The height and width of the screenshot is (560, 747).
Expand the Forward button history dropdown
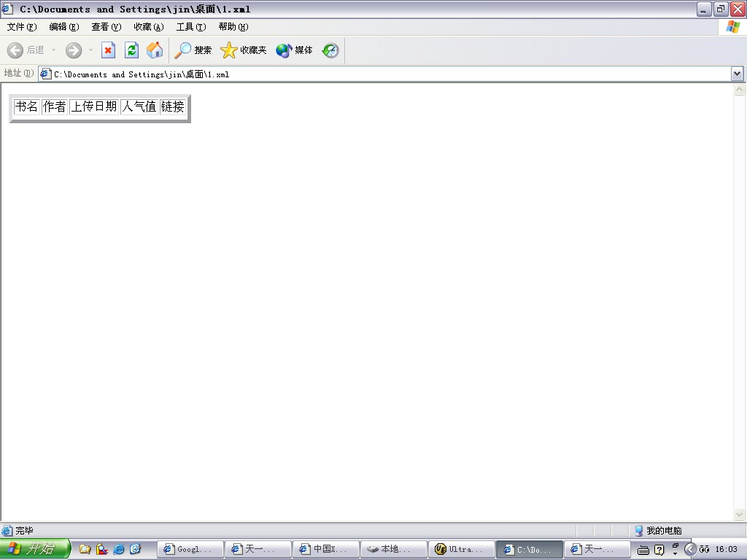pyautogui.click(x=90, y=50)
